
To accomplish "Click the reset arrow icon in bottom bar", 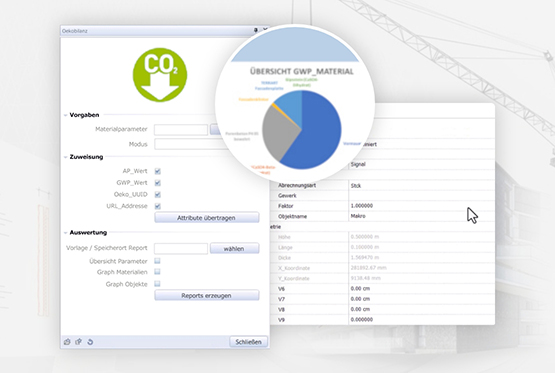I will [x=90, y=342].
